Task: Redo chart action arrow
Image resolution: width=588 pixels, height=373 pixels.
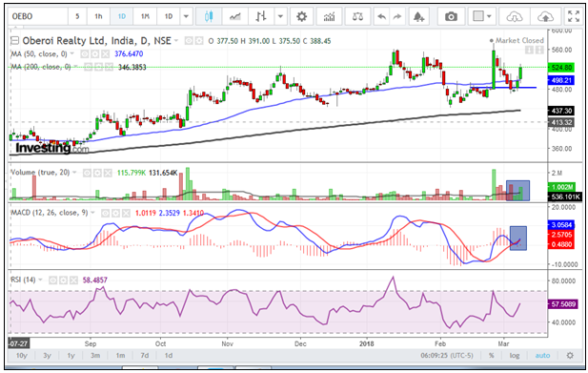Action: [396, 16]
